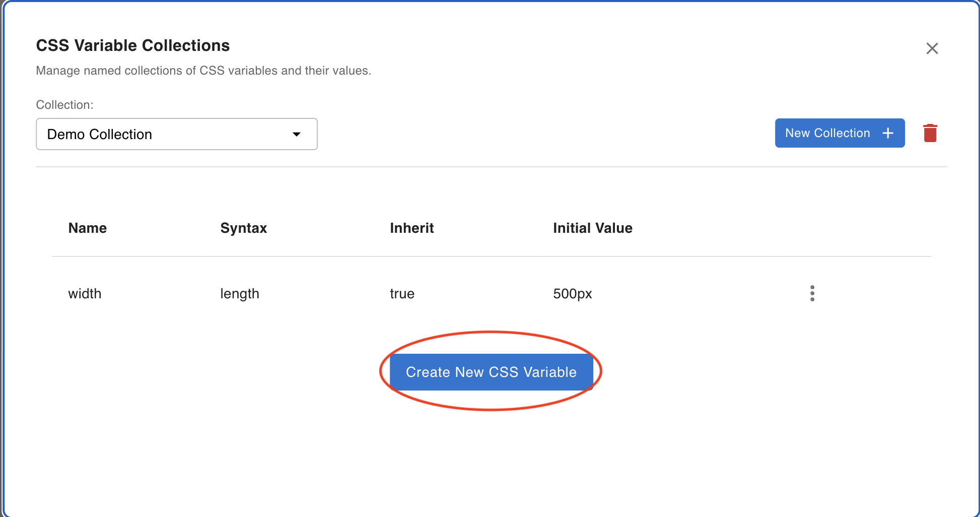Image resolution: width=980 pixels, height=517 pixels.
Task: Click the plus icon in New Collection
Action: click(x=888, y=133)
